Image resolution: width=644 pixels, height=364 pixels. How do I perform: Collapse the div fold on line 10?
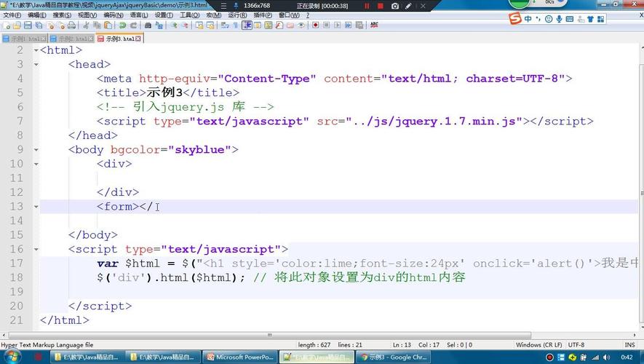pos(36,164)
